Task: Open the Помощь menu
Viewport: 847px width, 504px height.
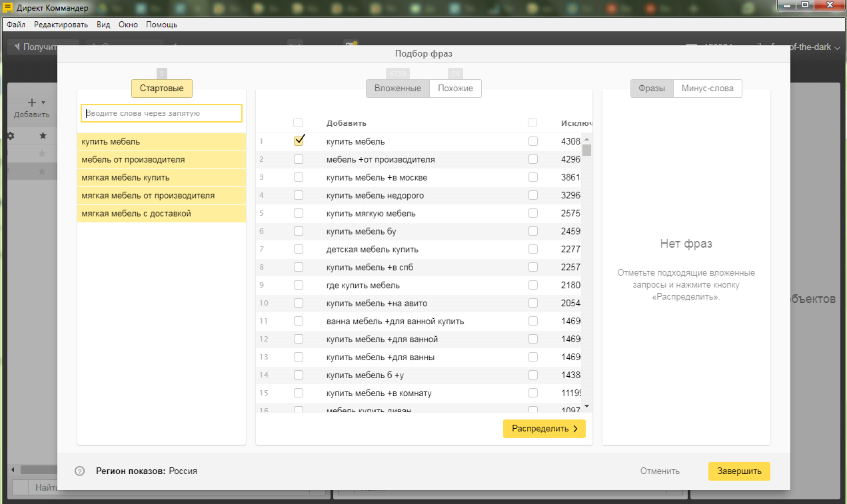Action: click(x=161, y=25)
